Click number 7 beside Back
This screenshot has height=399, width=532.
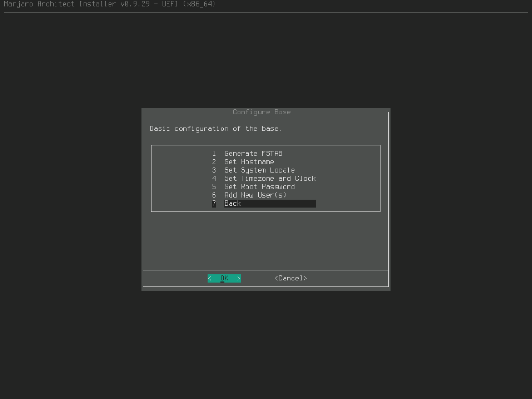(x=214, y=203)
